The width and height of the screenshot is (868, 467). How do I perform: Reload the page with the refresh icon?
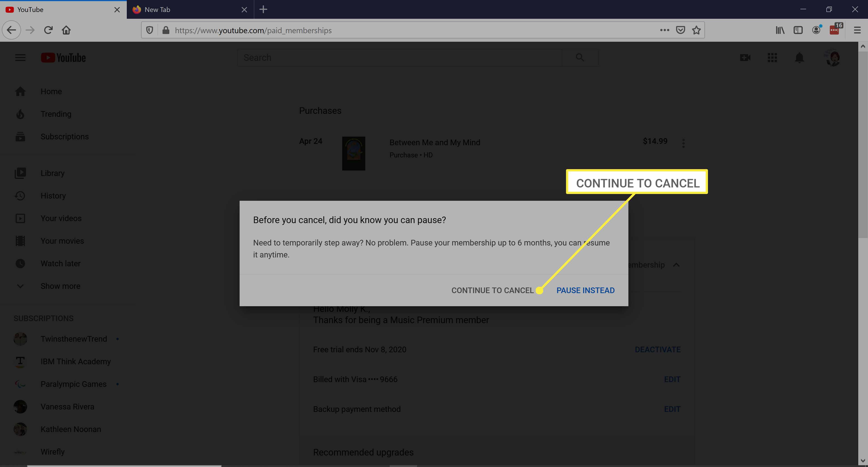pyautogui.click(x=48, y=30)
